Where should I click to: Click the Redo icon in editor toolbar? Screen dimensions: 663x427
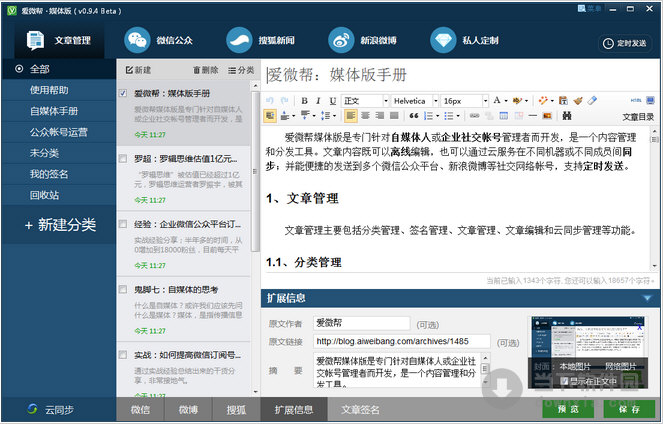(x=284, y=101)
